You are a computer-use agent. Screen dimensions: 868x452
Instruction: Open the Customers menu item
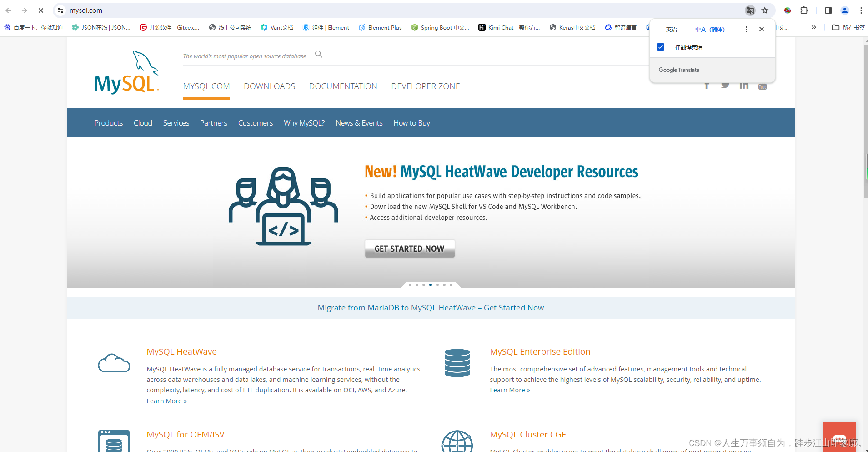tap(256, 123)
